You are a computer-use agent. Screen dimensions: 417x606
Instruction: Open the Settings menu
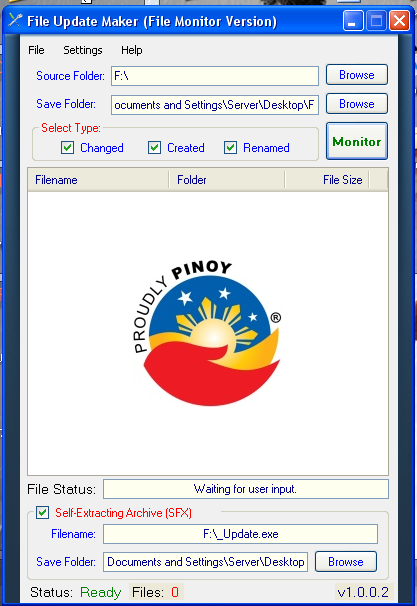coord(83,50)
